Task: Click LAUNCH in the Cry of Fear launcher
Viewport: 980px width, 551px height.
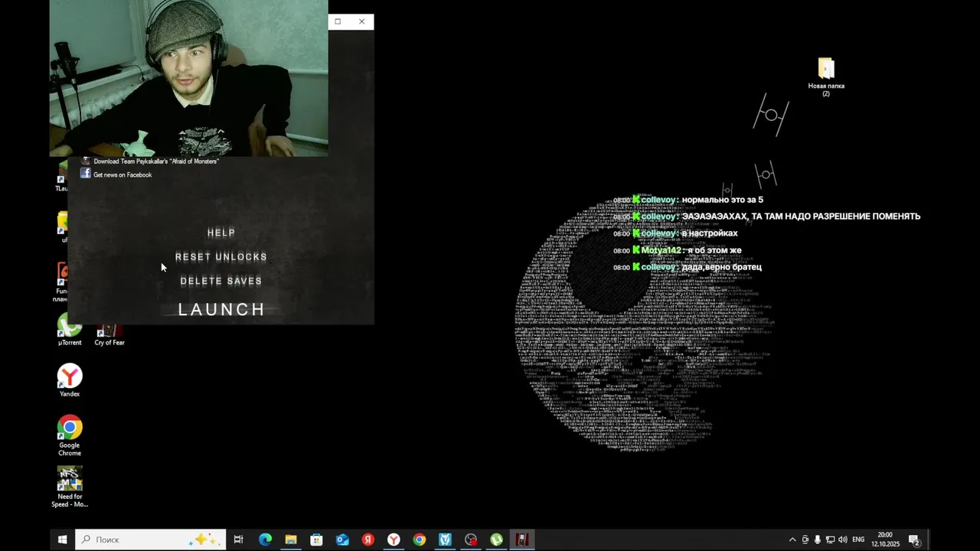Action: click(221, 309)
